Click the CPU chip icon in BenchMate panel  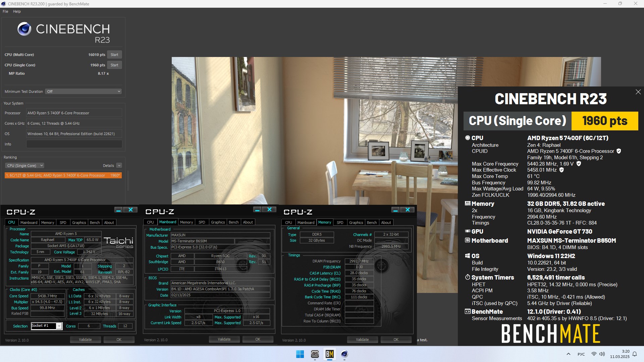468,138
